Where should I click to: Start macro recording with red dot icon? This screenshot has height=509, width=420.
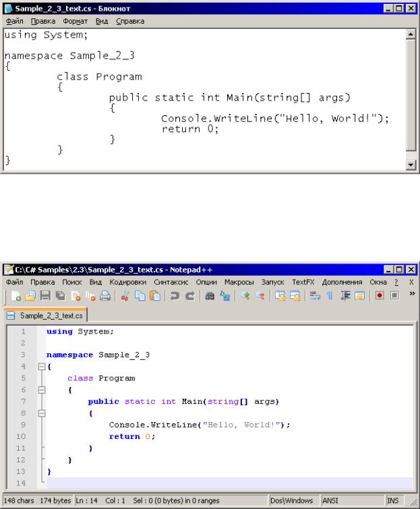click(380, 295)
